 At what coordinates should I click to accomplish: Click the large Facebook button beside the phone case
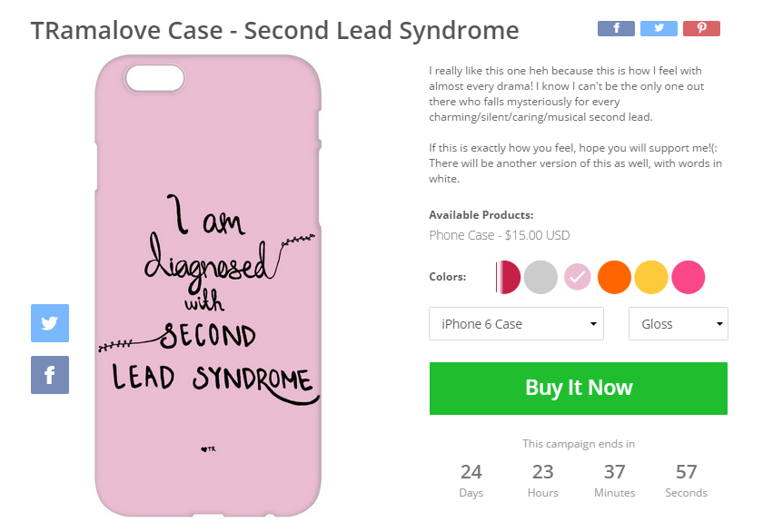coord(50,374)
